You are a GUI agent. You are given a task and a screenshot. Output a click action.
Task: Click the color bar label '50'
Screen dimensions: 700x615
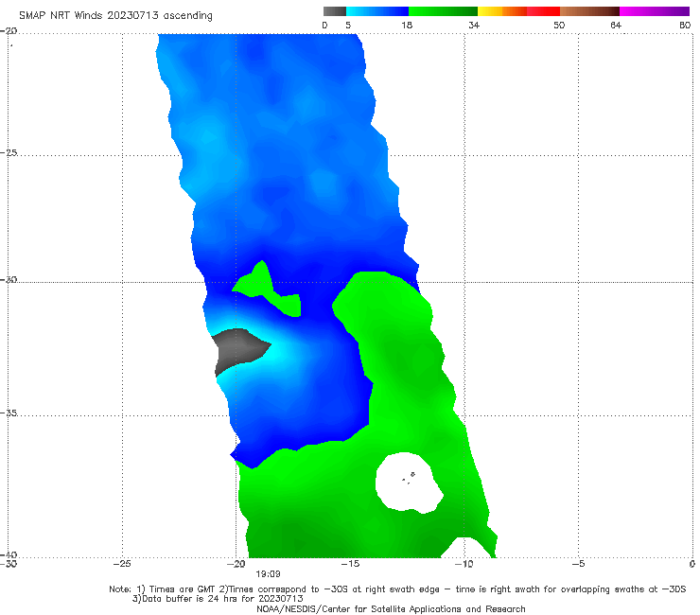[559, 26]
